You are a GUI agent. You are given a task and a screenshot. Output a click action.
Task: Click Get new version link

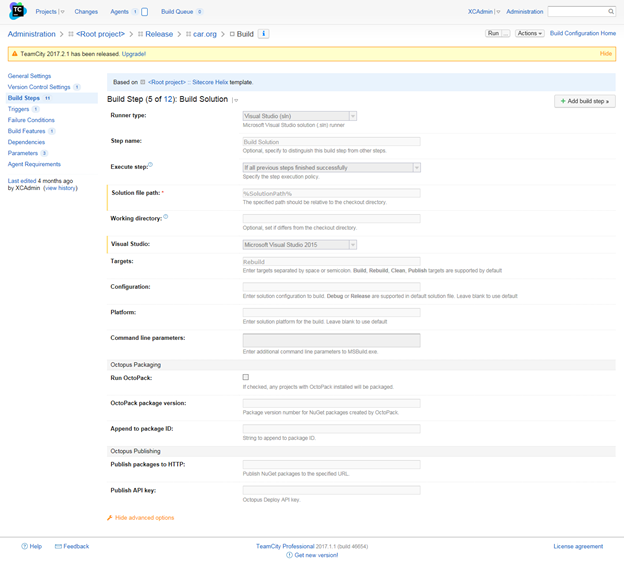click(316, 555)
